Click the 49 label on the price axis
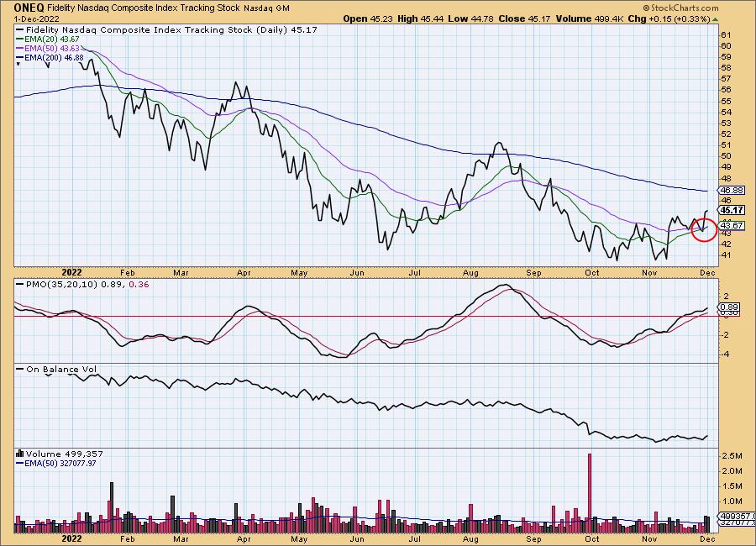 pyautogui.click(x=726, y=167)
